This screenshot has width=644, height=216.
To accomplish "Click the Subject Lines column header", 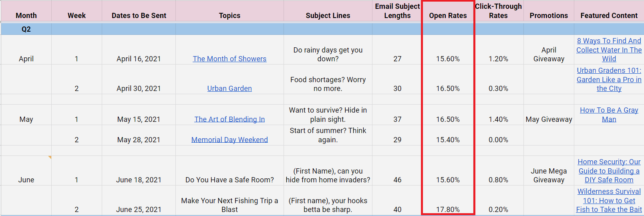I will click(x=328, y=16).
